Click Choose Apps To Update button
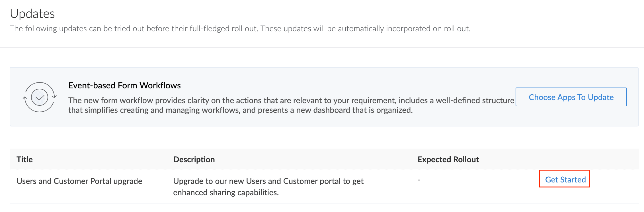Screen dimensions: 644x212 click(571, 97)
